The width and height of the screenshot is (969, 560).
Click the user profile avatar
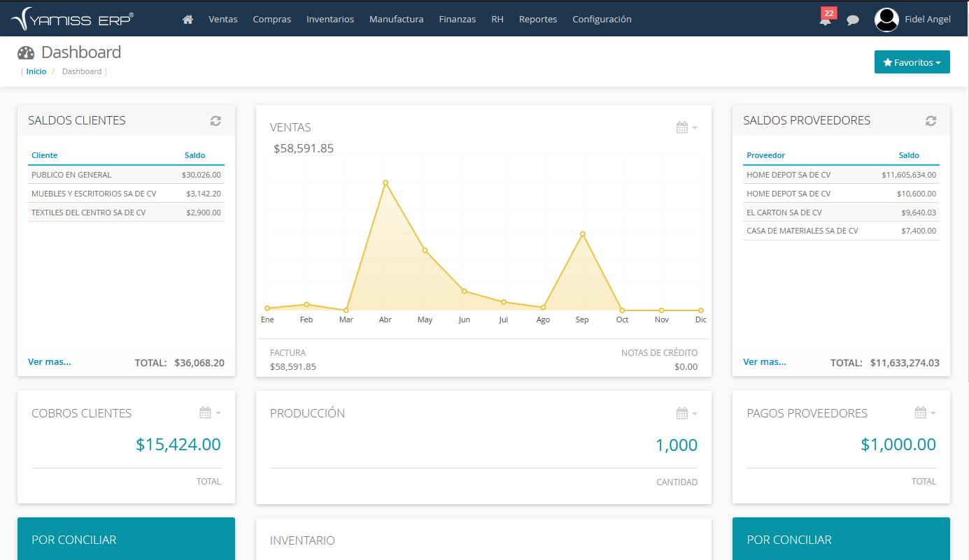click(886, 20)
